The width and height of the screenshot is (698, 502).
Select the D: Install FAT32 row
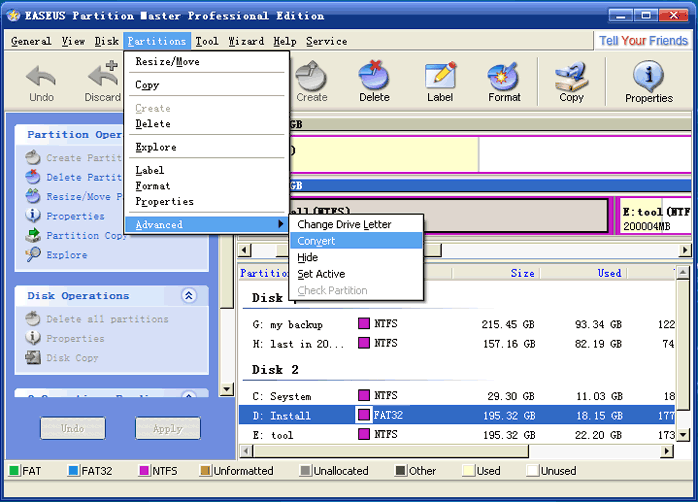(457, 415)
